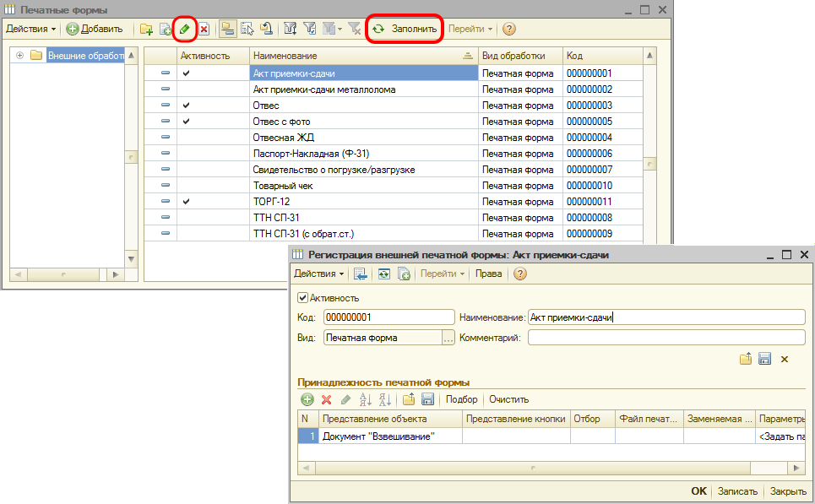
Task: Click the ellipsis picker button next to the Вид field
Action: point(448,338)
